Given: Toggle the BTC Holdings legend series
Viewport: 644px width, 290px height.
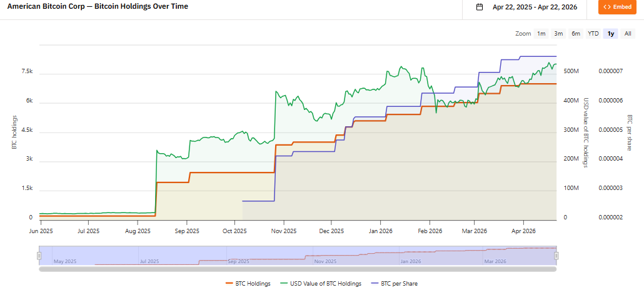Looking at the screenshot, I should 248,283.
